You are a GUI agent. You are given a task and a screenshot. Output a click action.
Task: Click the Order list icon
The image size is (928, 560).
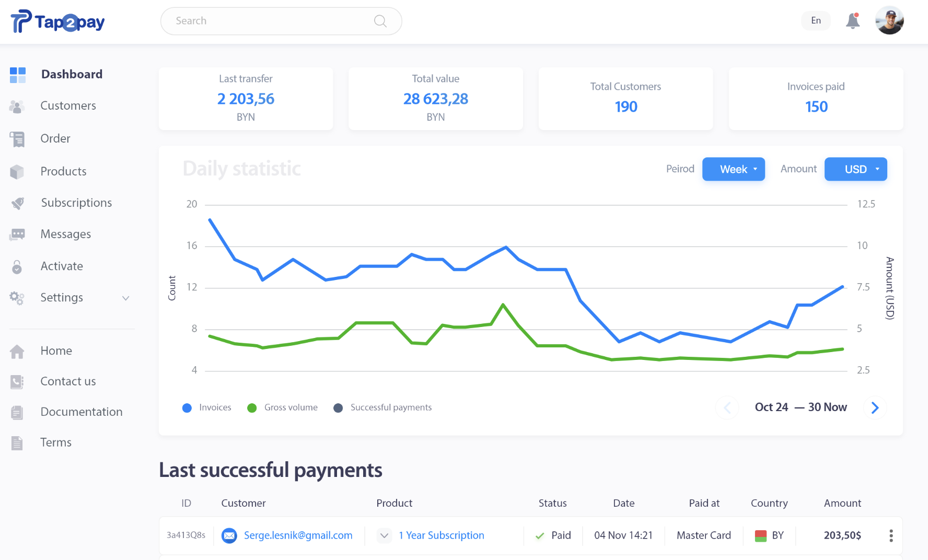(17, 139)
